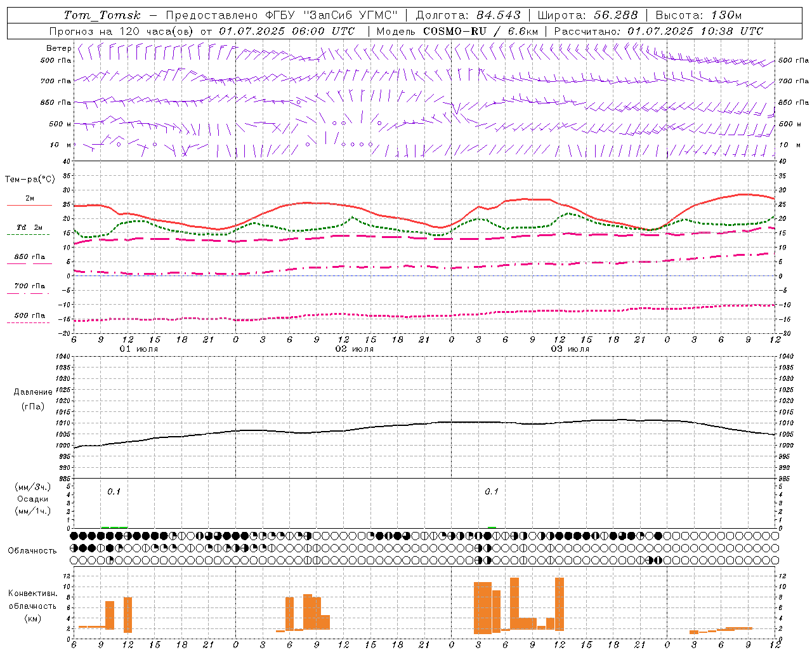
Task: Click the "(км)" unit label under convective cloudiness
Action: [x=32, y=618]
